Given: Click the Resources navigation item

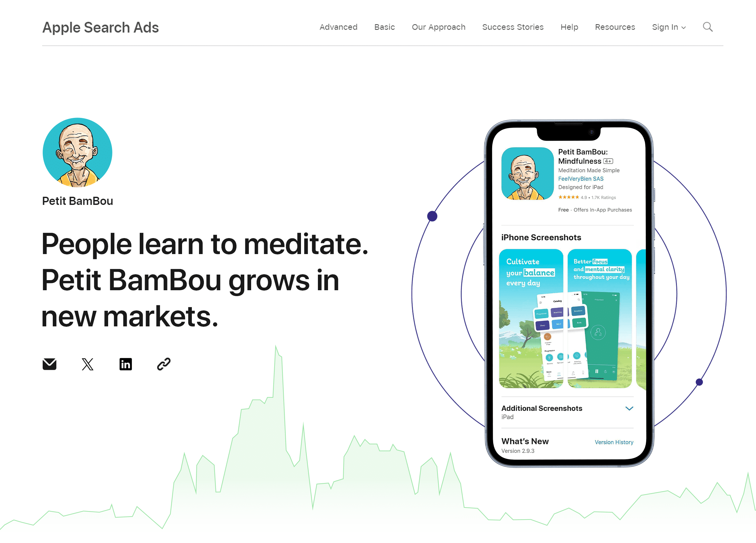Looking at the screenshot, I should [615, 27].
